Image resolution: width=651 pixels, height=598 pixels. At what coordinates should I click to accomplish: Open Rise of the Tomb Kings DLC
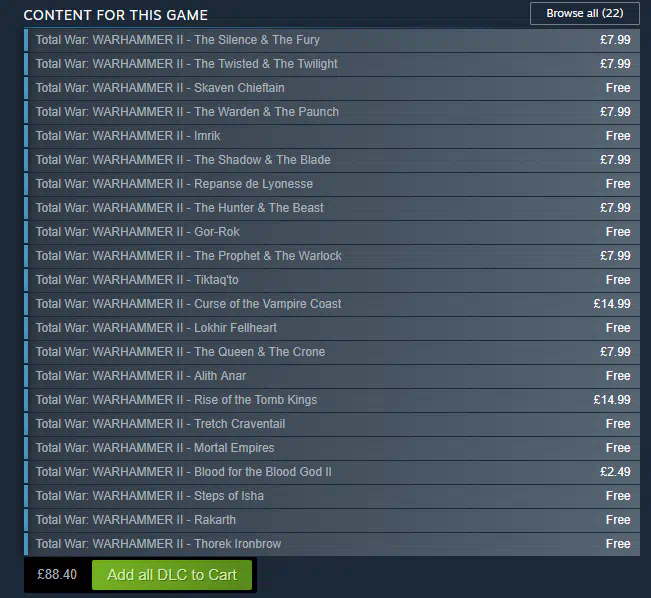332,400
